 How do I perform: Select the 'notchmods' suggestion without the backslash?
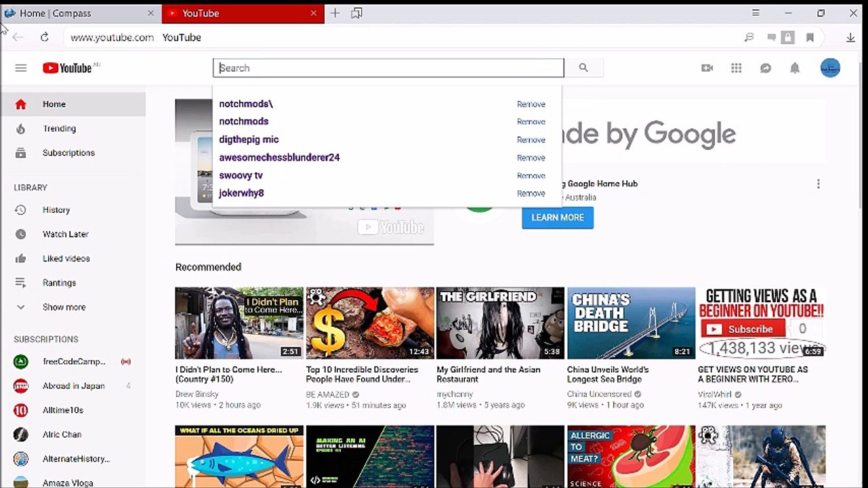click(x=244, y=121)
